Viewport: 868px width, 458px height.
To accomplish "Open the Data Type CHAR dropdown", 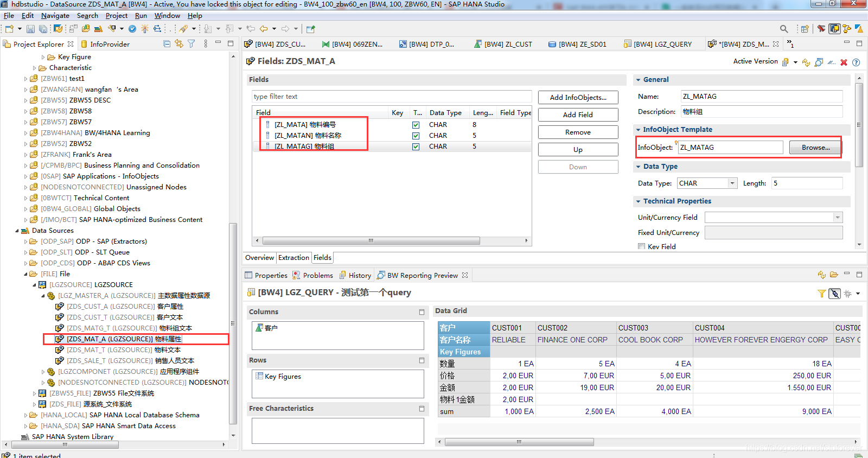I will [x=732, y=183].
